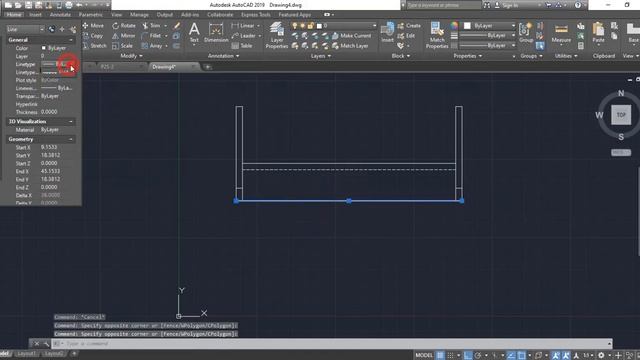The width and height of the screenshot is (640, 360).
Task: Click the Plot printer icon in quick access
Action: [x=69, y=5]
